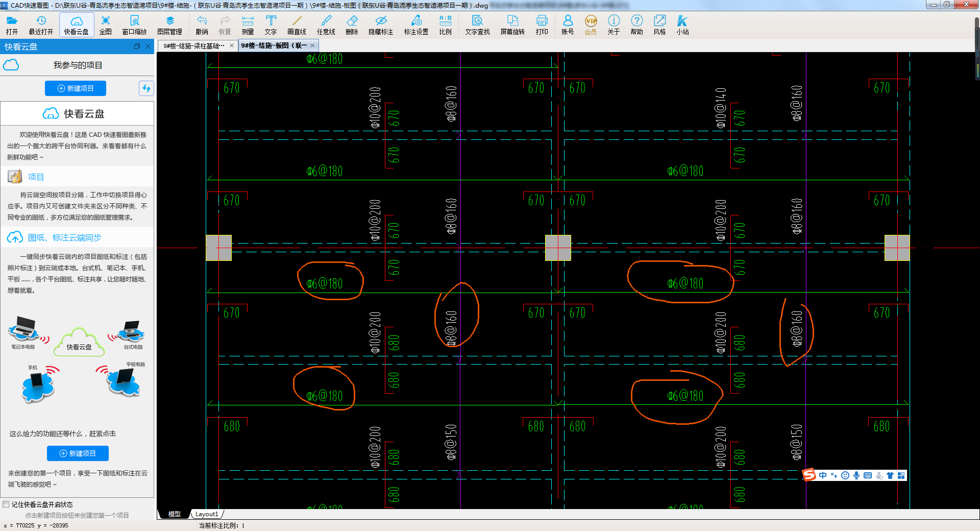The width and height of the screenshot is (980, 531).
Task: Select the 文字 text tool
Action: coord(271,25)
